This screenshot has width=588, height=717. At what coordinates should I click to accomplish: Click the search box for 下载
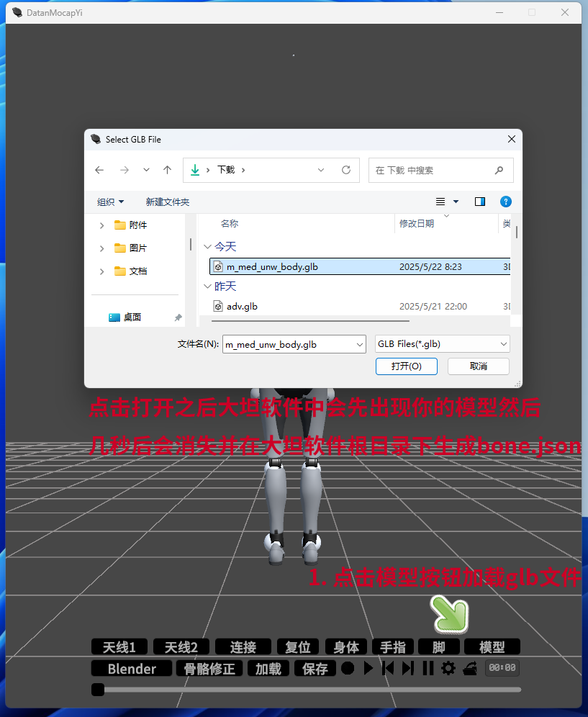[x=432, y=171]
